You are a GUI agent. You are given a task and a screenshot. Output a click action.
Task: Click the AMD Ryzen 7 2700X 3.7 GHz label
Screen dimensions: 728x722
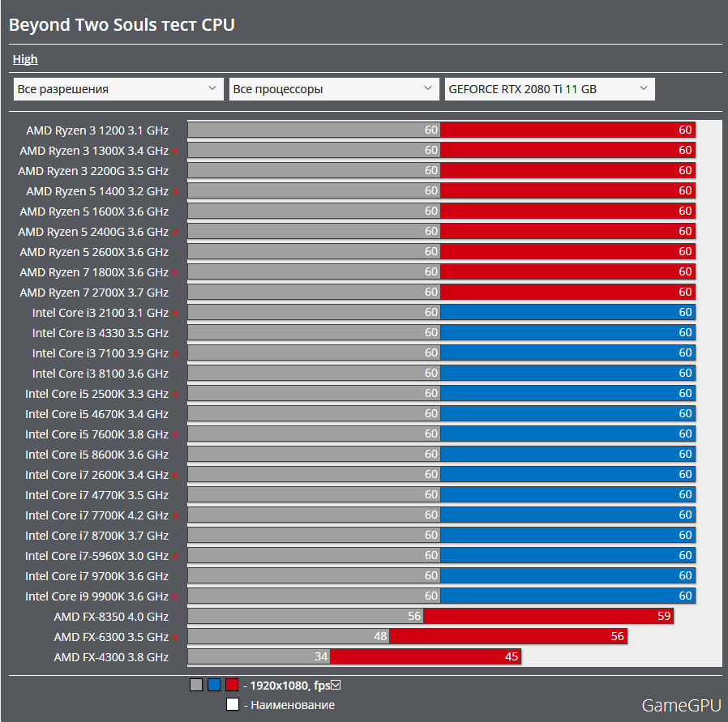pyautogui.click(x=94, y=293)
